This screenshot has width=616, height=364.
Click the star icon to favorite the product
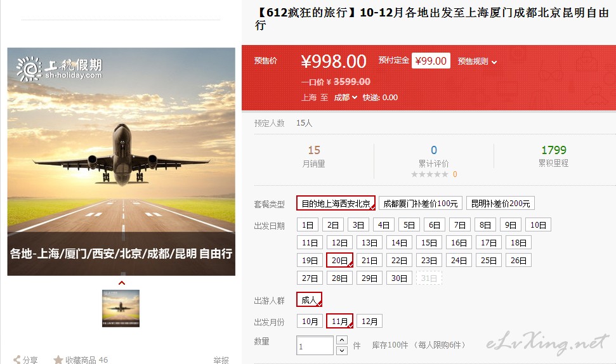click(x=58, y=360)
